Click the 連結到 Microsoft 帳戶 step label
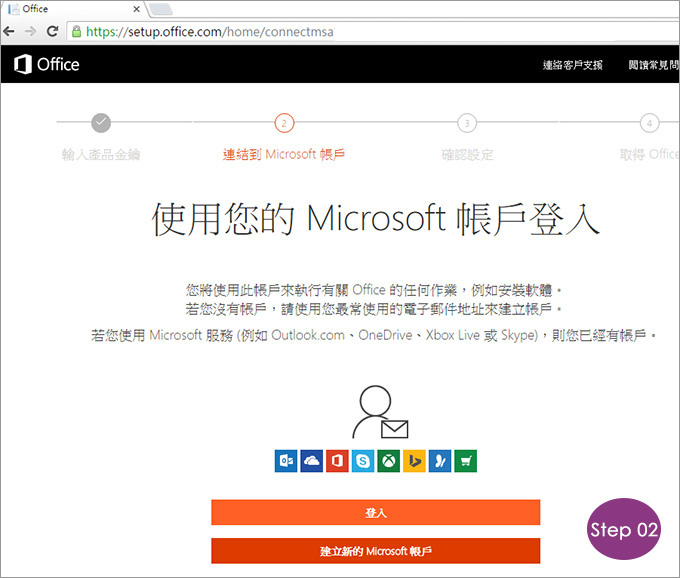The image size is (680, 578). pos(284,154)
